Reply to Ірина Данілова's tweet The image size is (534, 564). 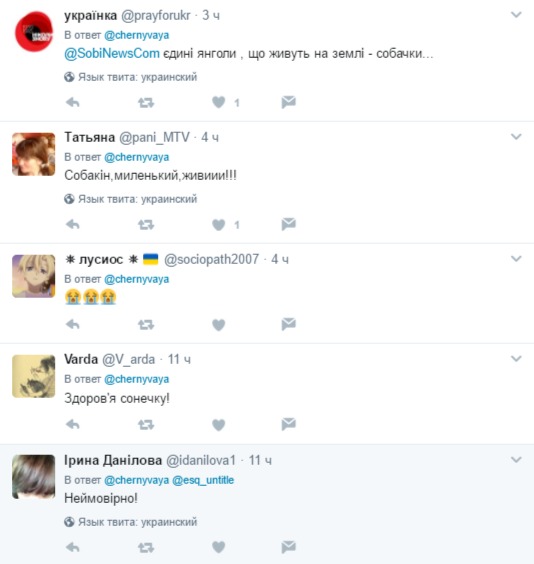(x=73, y=547)
